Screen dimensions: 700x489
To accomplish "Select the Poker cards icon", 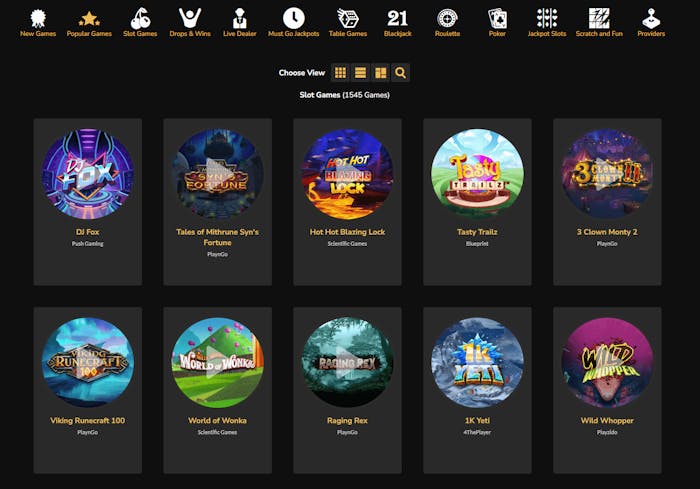I will [x=497, y=19].
